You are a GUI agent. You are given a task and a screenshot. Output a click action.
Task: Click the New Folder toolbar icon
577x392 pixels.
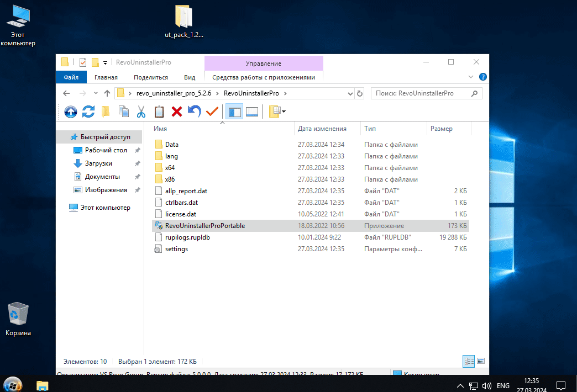point(106,112)
